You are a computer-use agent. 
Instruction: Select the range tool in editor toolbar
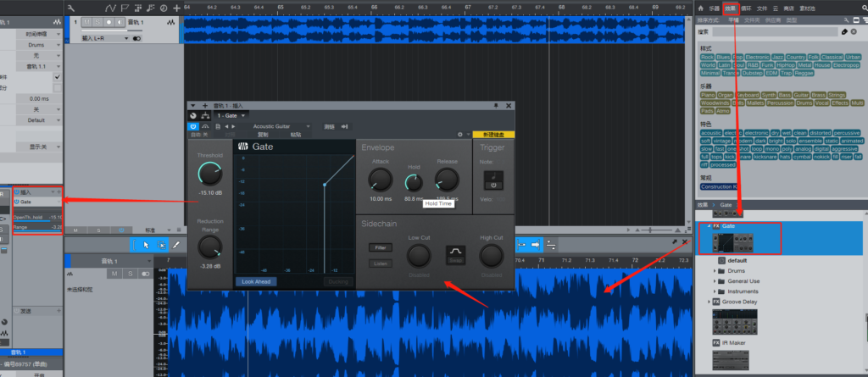tap(161, 245)
